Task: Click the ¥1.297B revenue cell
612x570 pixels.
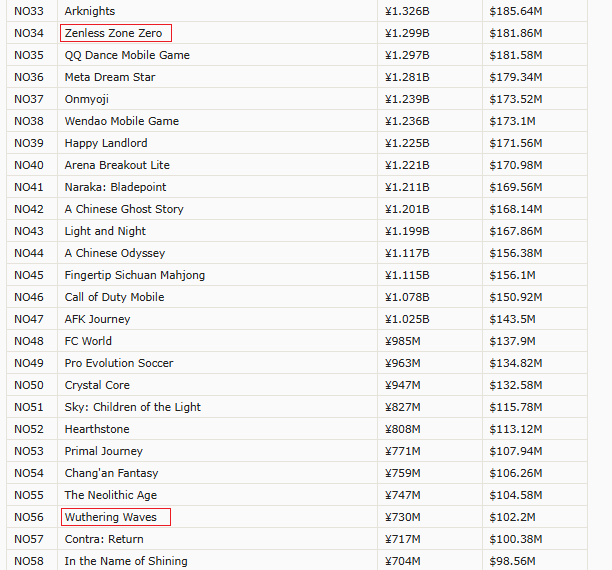Action: [x=407, y=55]
